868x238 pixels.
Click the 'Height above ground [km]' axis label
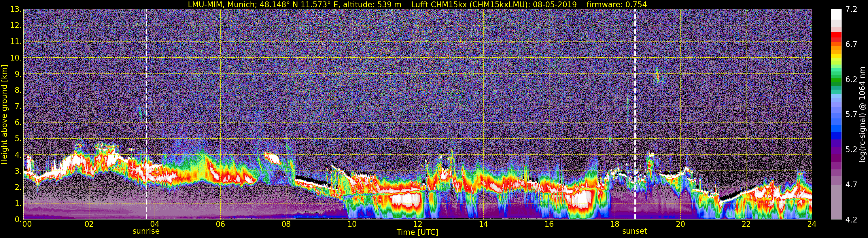(x=4, y=115)
